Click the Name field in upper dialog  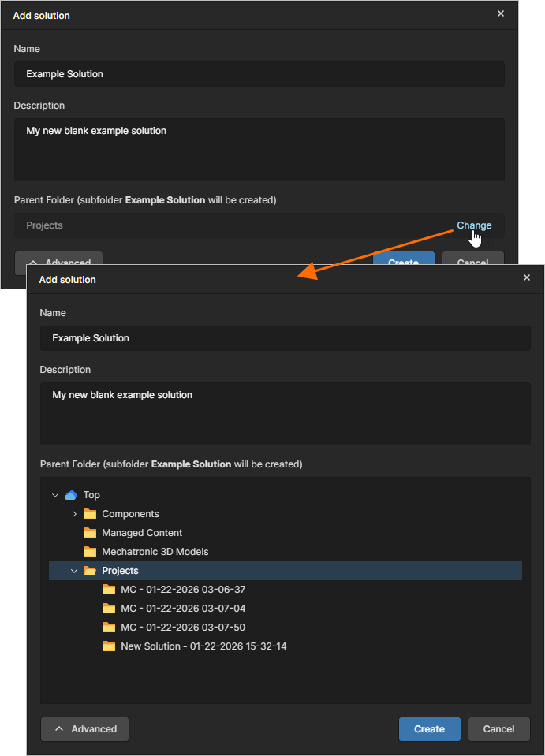[x=259, y=74]
